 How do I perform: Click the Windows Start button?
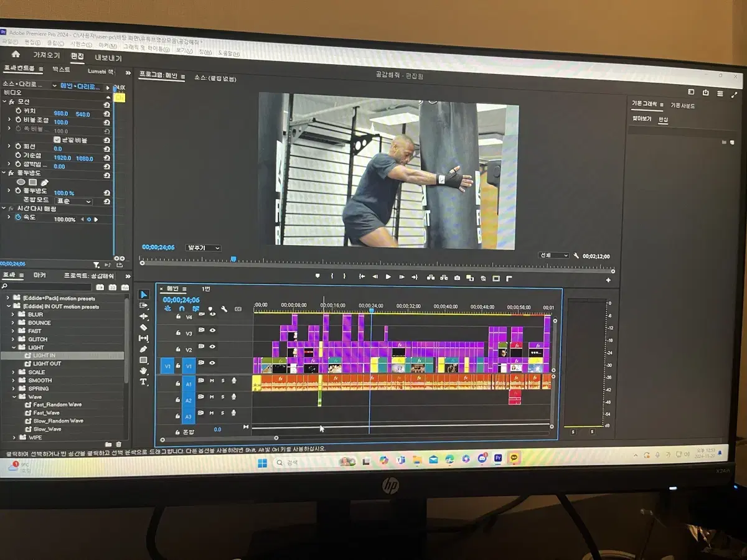point(263,462)
